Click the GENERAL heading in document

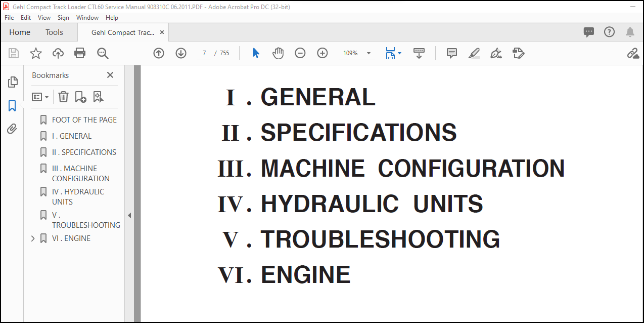318,97
